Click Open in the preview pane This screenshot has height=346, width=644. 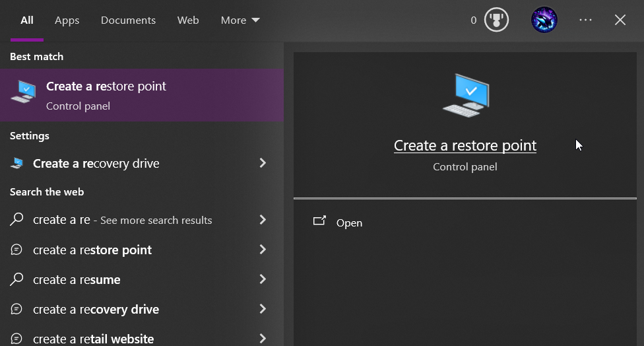click(x=349, y=223)
